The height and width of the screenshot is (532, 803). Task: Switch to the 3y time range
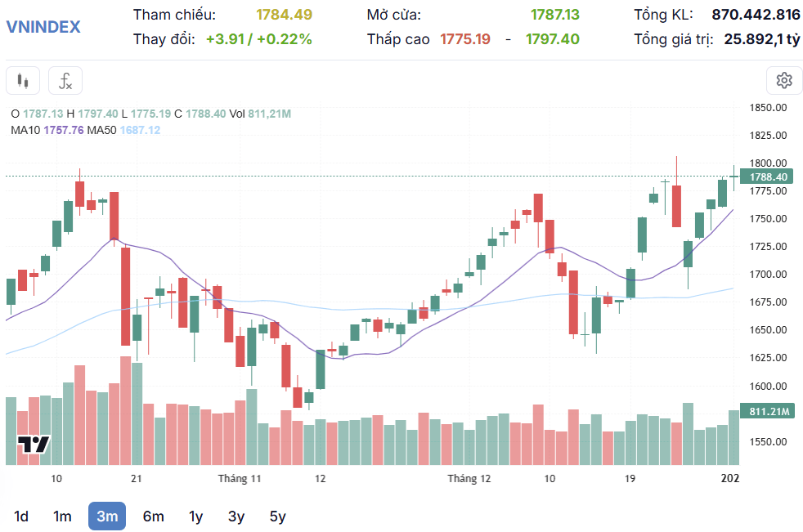(x=236, y=516)
